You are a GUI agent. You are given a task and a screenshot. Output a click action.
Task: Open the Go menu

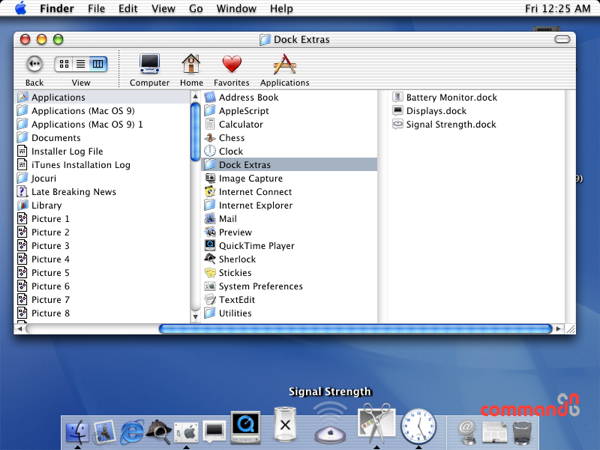(x=196, y=8)
